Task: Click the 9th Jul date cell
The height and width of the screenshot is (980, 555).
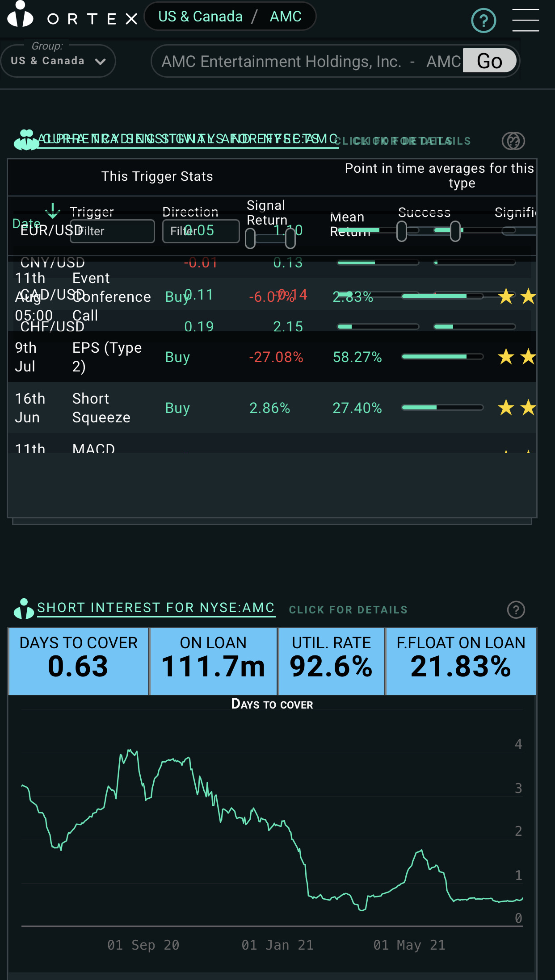Action: (25, 357)
